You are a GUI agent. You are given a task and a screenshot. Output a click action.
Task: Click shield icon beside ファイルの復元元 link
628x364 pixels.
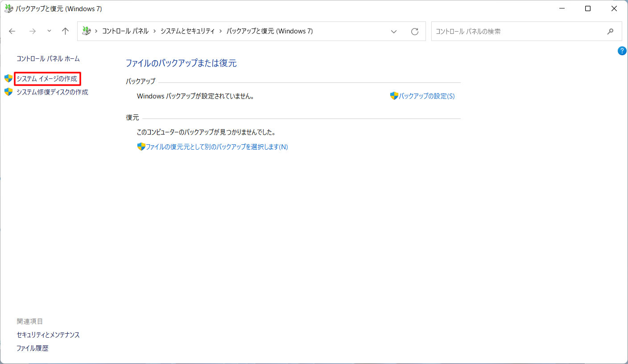(x=141, y=147)
